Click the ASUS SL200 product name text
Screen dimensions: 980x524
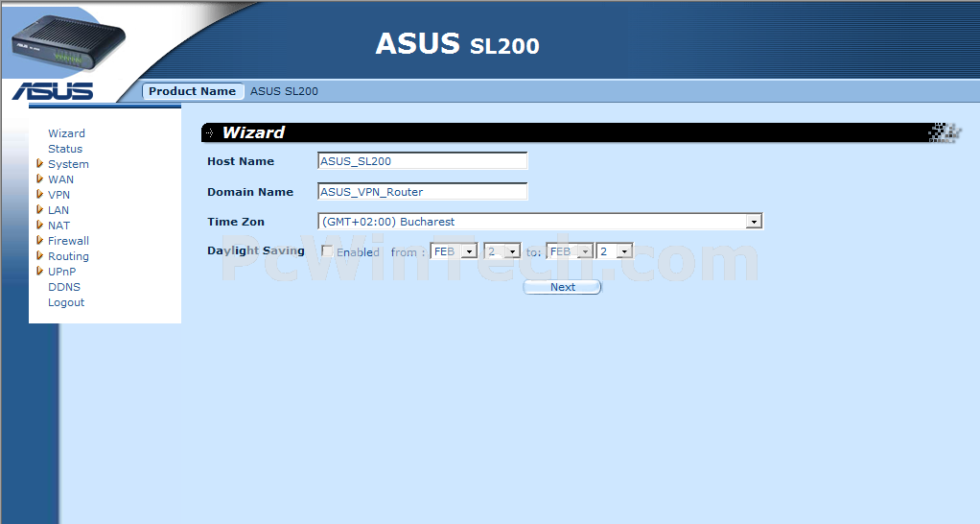[x=284, y=91]
